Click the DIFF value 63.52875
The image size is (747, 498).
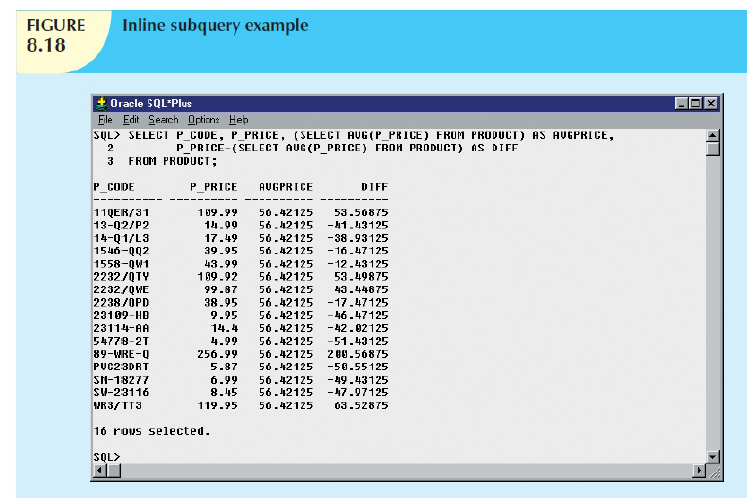point(361,406)
